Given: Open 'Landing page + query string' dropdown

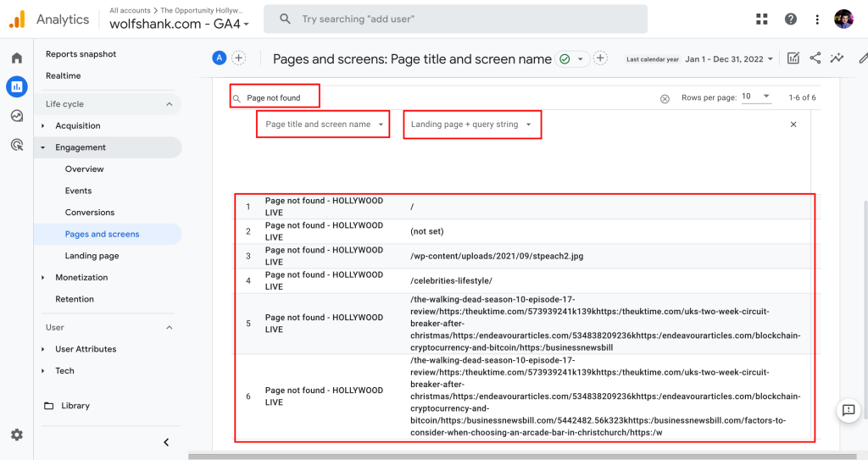Looking at the screenshot, I should point(472,125).
